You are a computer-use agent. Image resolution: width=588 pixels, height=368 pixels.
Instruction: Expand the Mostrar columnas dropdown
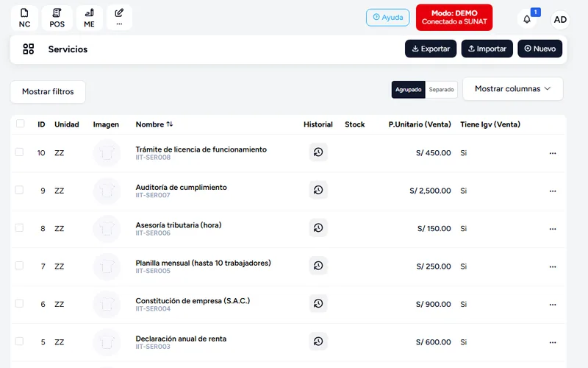pyautogui.click(x=512, y=89)
